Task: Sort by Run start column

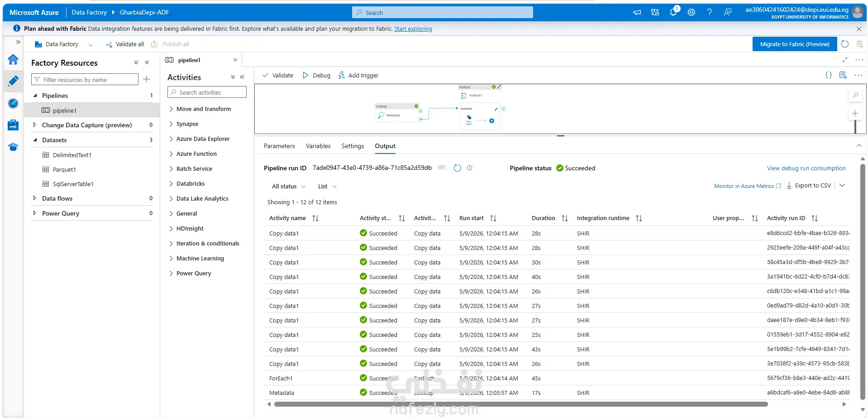Action: [x=493, y=218]
